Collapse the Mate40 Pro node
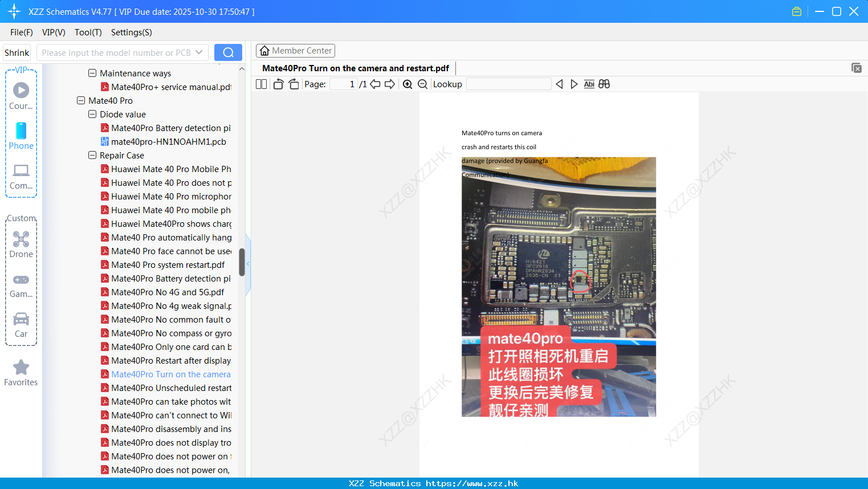 coord(81,100)
